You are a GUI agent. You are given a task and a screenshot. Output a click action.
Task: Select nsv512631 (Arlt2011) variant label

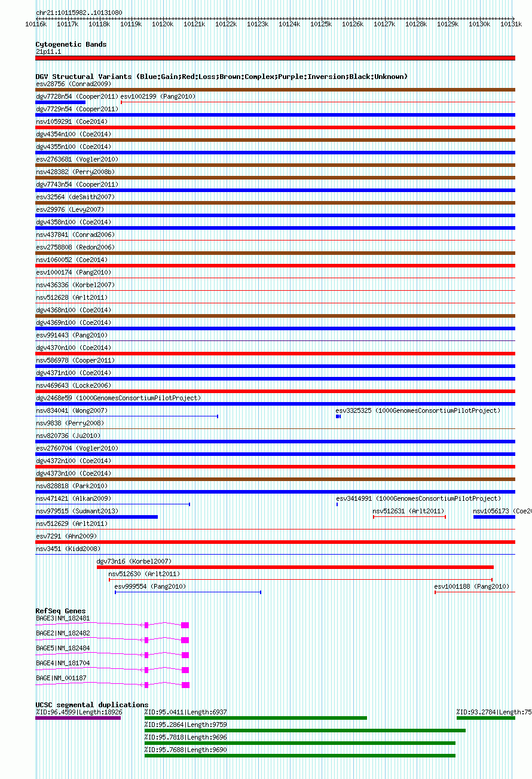pos(409,512)
